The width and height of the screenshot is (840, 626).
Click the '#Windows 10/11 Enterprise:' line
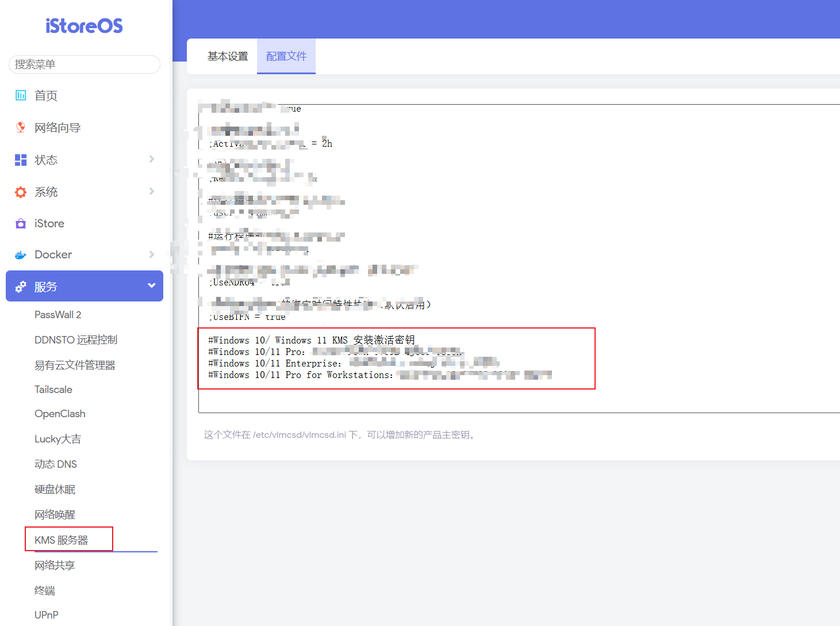[x=354, y=364]
